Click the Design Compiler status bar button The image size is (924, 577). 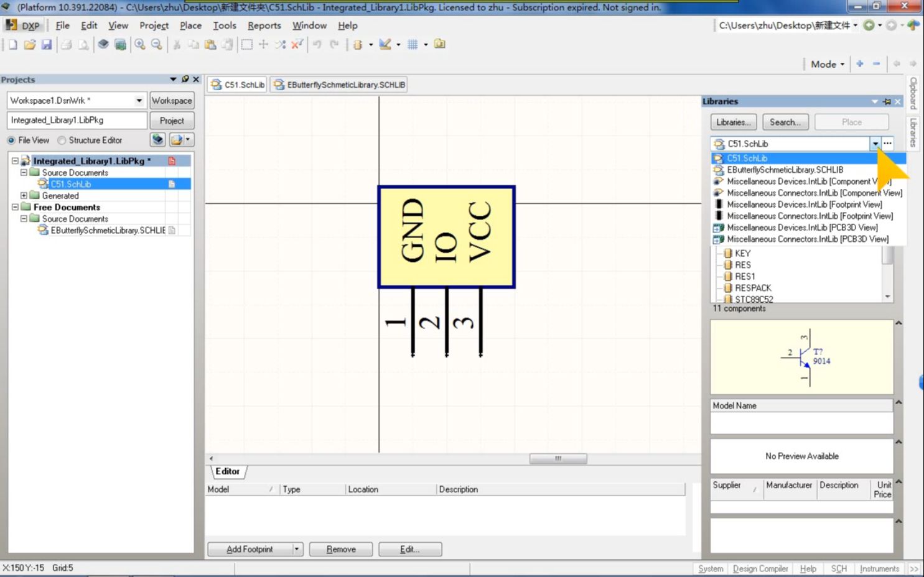[760, 569]
